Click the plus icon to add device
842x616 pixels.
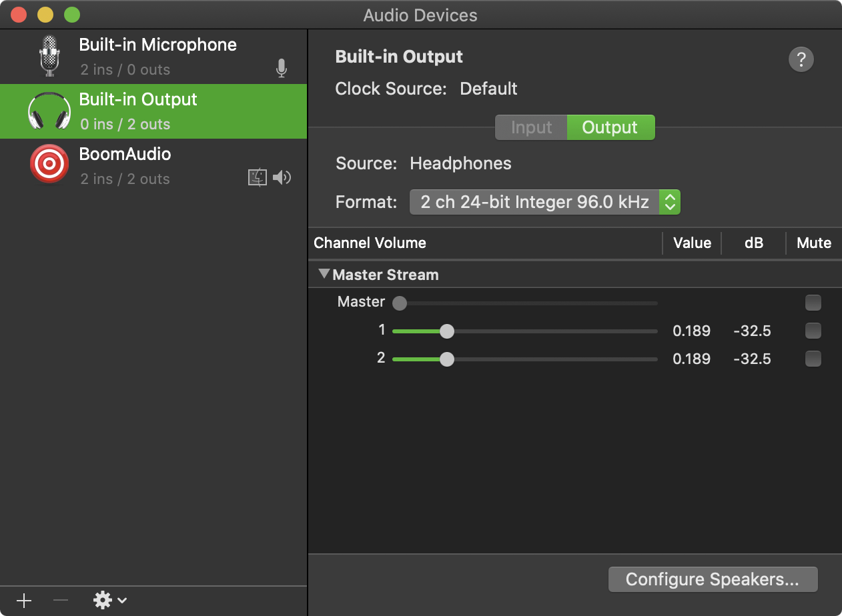24,601
